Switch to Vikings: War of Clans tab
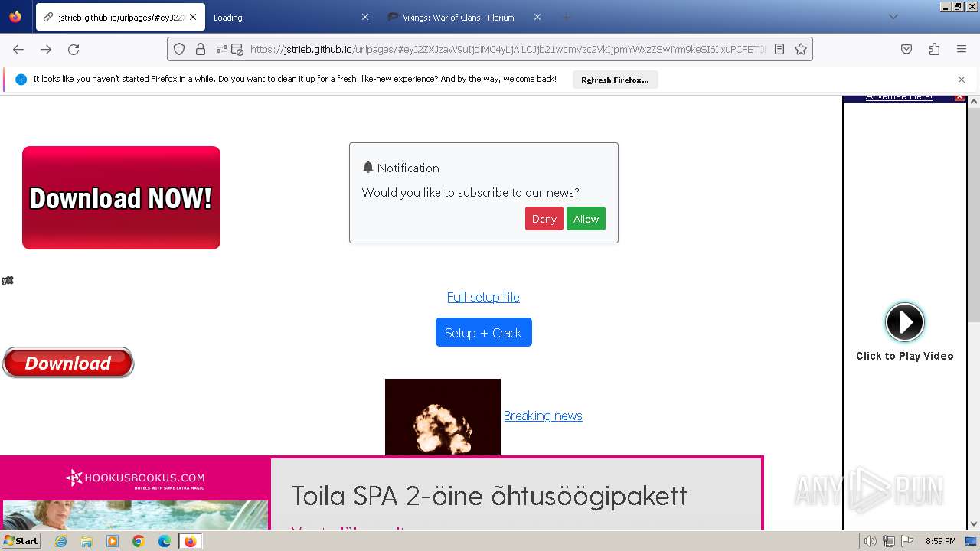The width and height of the screenshot is (980, 551). [x=464, y=17]
